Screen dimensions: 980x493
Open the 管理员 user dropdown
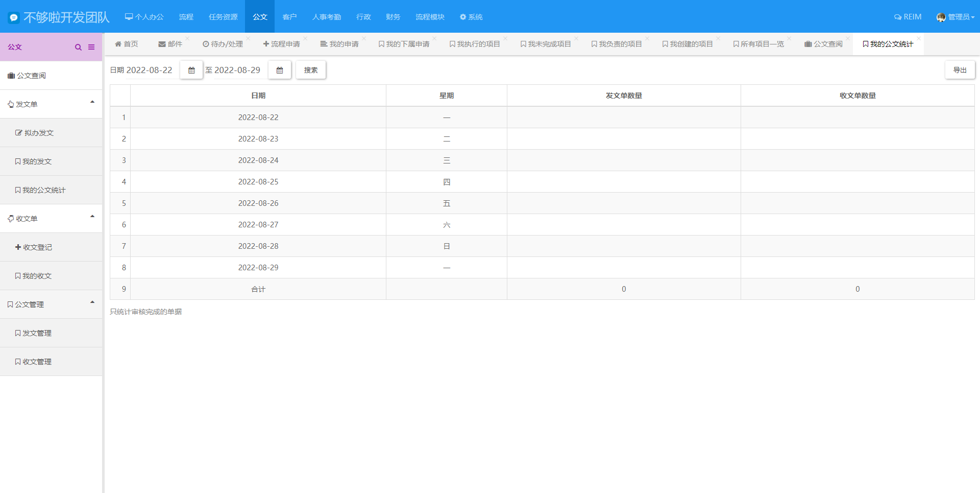(x=955, y=17)
